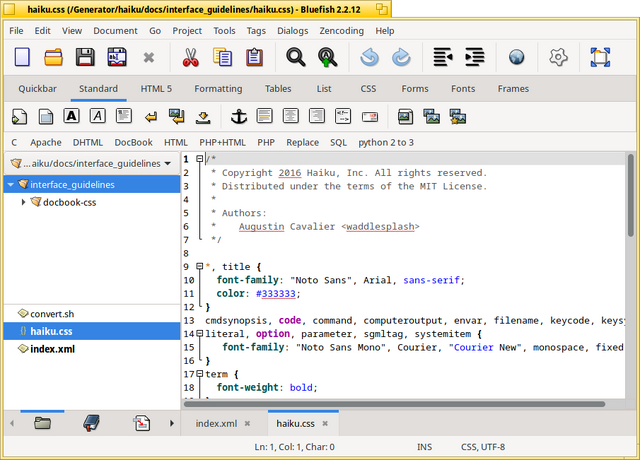Collapse the comment block fold at line 1
Screen dimensions: 640x460
coord(200,158)
